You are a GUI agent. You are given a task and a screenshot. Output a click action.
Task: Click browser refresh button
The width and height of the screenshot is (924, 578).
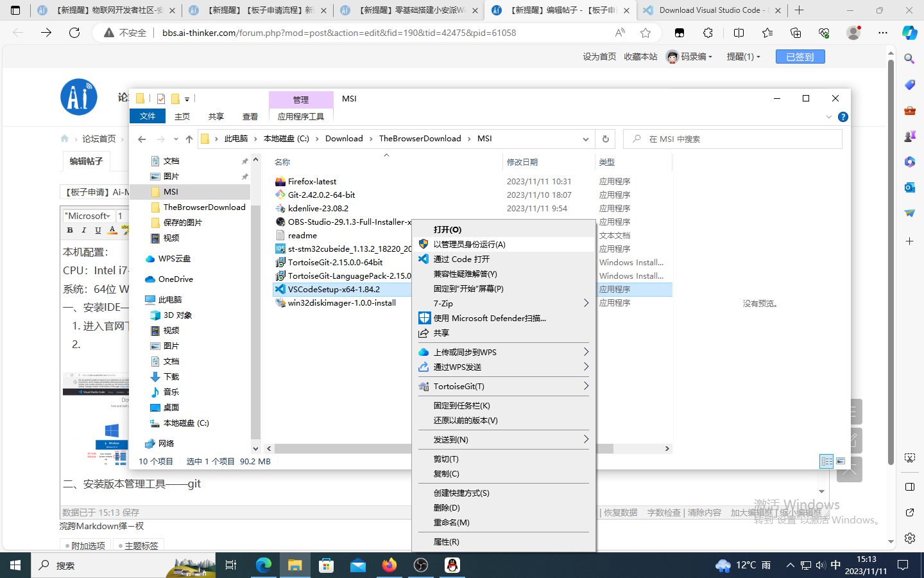coord(74,33)
